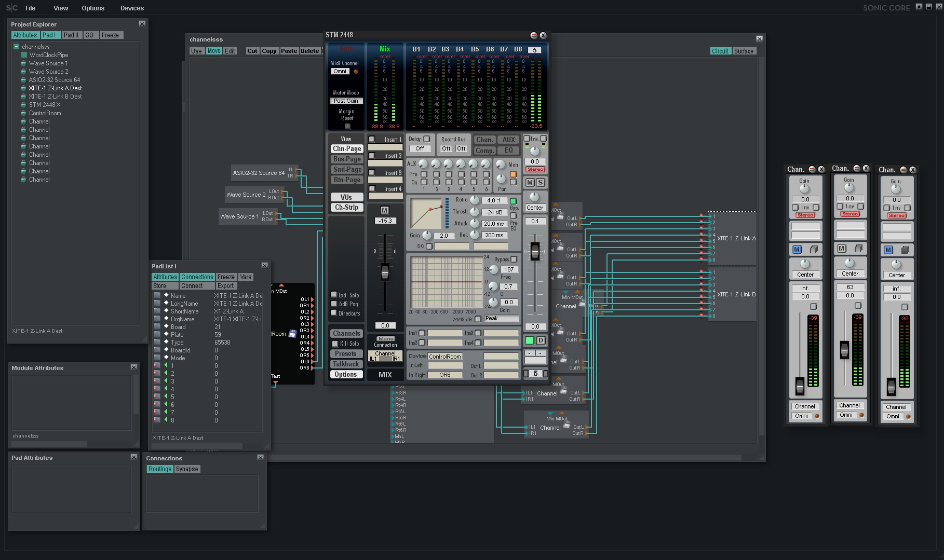
Task: Click the EQ Q knob
Action: (x=493, y=286)
